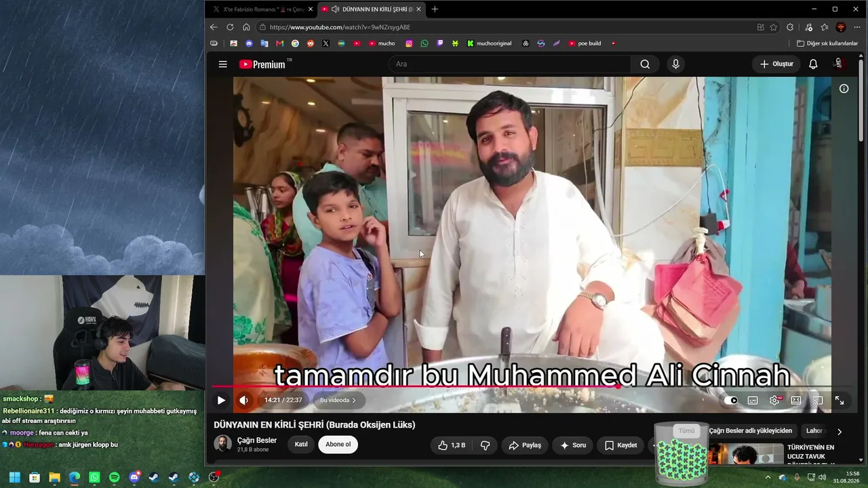Turn on subtitles in the player
Viewport: 868px width, 488px height.
[753, 401]
